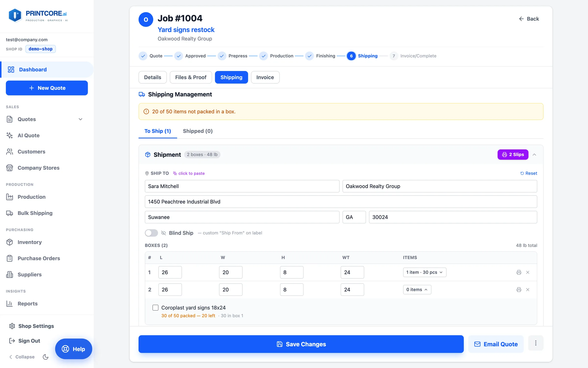The height and width of the screenshot is (368, 588).
Task: Enable the Blind Ship toggle
Action: tap(151, 233)
